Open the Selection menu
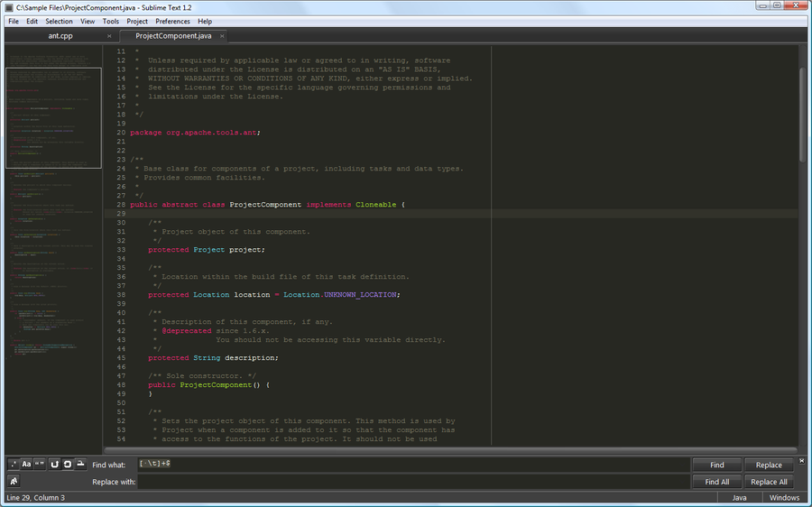The image size is (812, 507). [59, 22]
